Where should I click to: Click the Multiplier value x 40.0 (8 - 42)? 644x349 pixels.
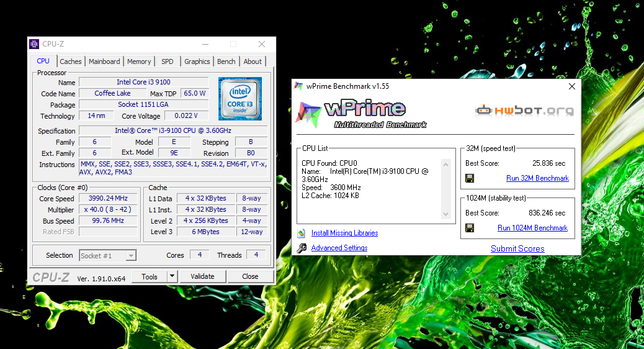(x=108, y=209)
